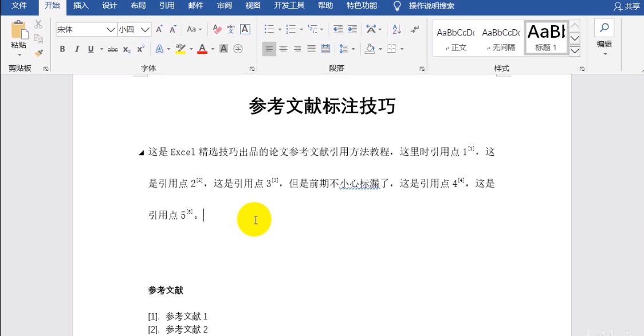Image resolution: width=644 pixels, height=336 pixels.
Task: Decrease indent of the paragraph
Action: 337,29
